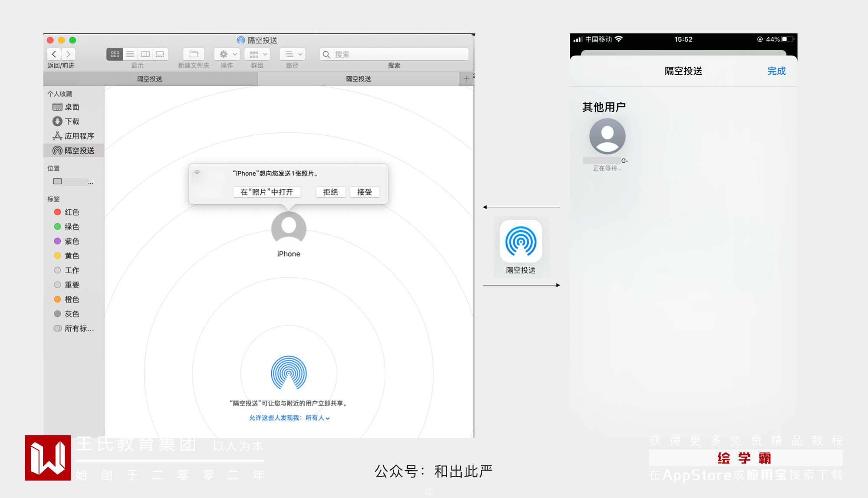Switch Finder to list view

[130, 54]
